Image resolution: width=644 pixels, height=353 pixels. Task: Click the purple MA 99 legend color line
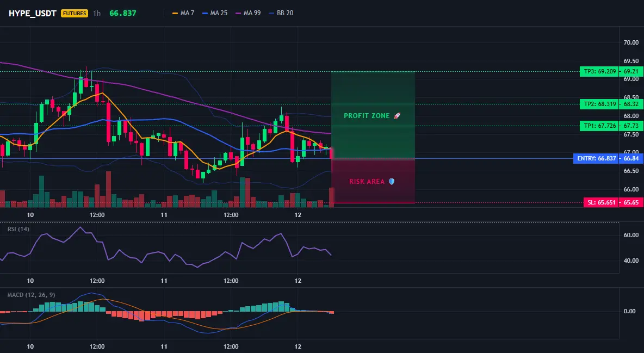(x=238, y=13)
